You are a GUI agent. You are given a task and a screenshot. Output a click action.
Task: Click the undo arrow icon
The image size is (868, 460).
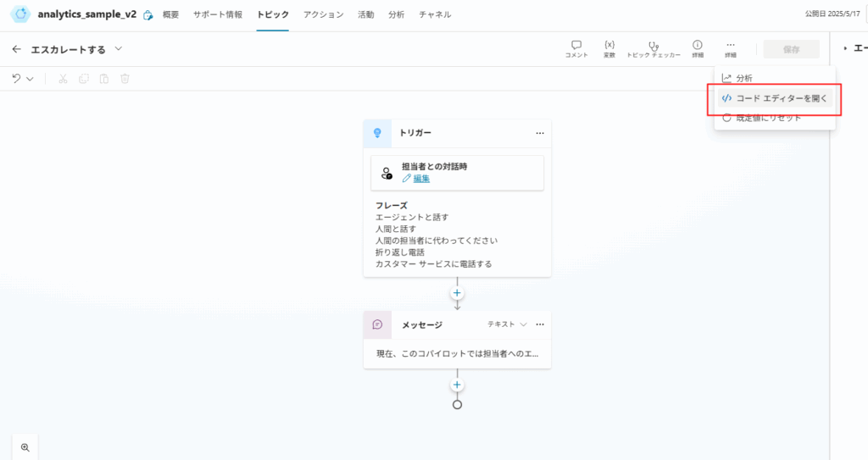coord(17,79)
